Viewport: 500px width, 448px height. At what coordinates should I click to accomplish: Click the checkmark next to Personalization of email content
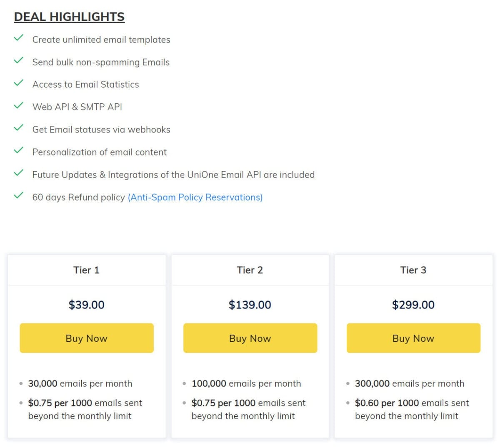[18, 150]
